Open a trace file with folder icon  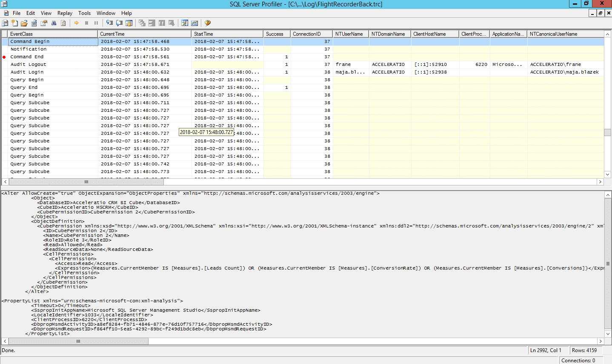tap(24, 23)
